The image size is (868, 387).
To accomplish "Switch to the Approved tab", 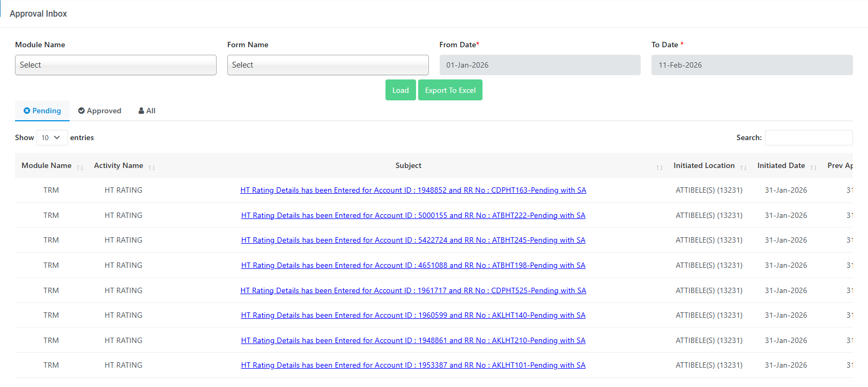I will coord(100,111).
